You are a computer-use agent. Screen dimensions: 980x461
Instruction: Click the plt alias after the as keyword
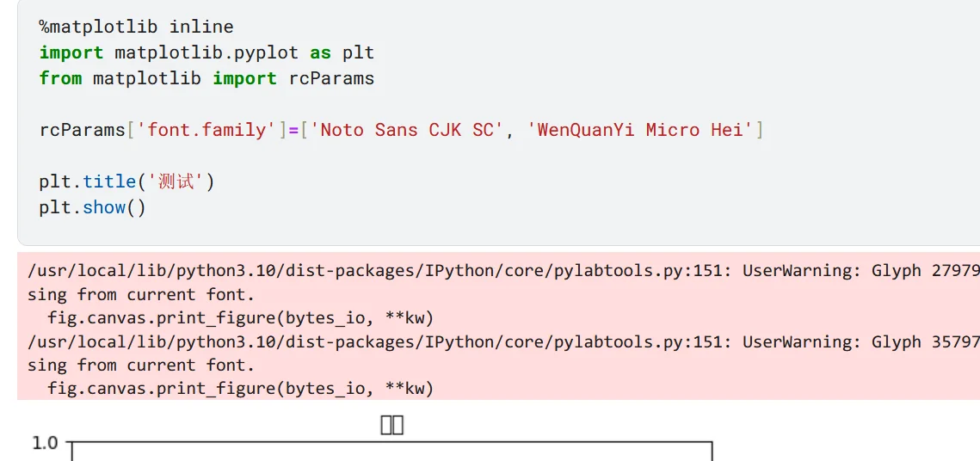pos(358,52)
